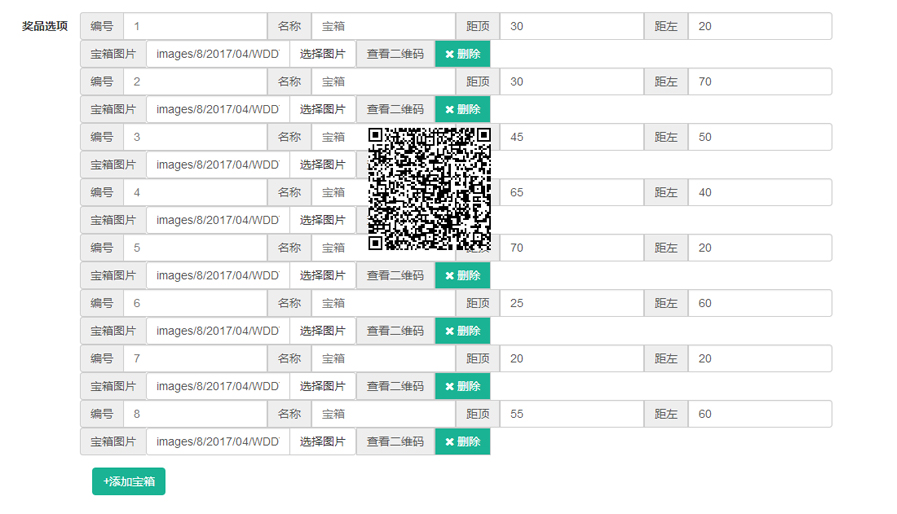The height and width of the screenshot is (514, 897).
Task: Click 距左 field of box 5
Action: 760,248
